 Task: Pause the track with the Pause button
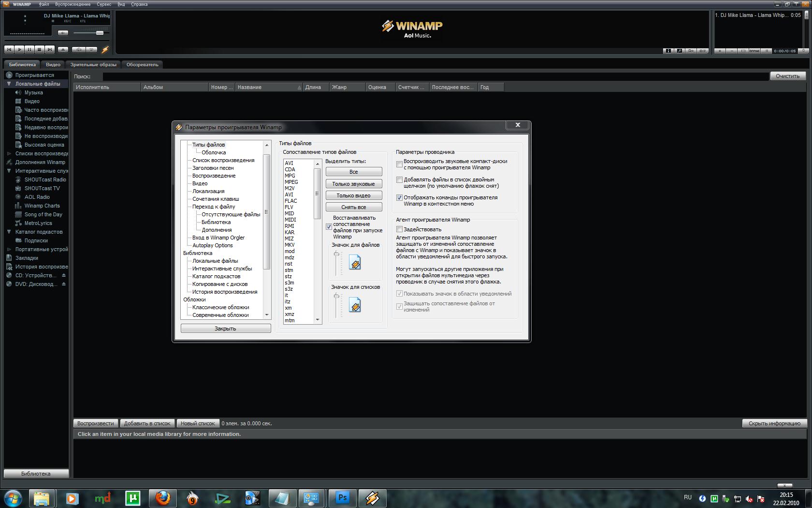tap(29, 49)
